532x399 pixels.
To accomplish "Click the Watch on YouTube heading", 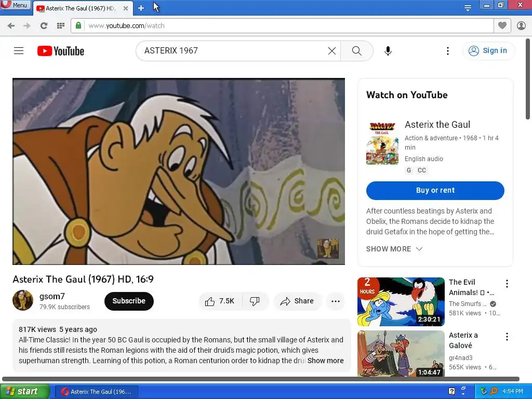I will click(407, 95).
